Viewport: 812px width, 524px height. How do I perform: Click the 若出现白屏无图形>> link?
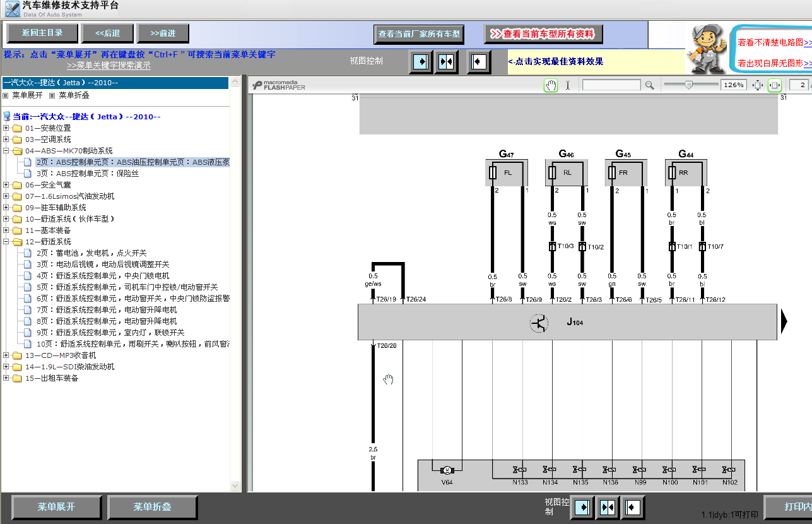click(x=774, y=64)
